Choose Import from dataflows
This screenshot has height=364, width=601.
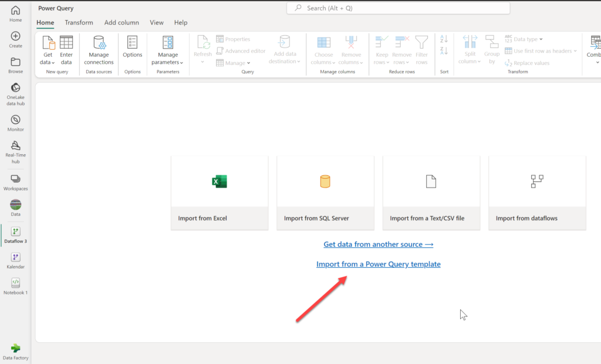click(537, 193)
